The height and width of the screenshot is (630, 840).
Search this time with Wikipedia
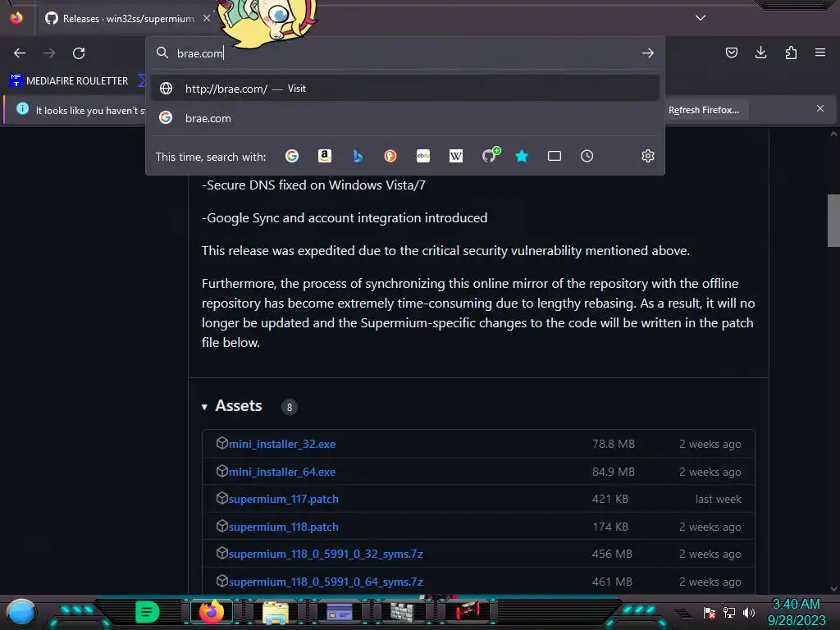456,156
